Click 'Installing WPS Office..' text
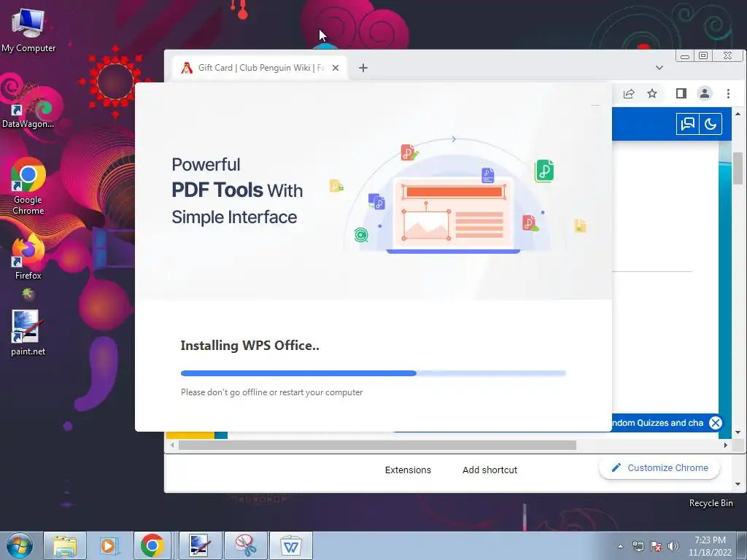Viewport: 747px width, 560px height. pos(249,345)
